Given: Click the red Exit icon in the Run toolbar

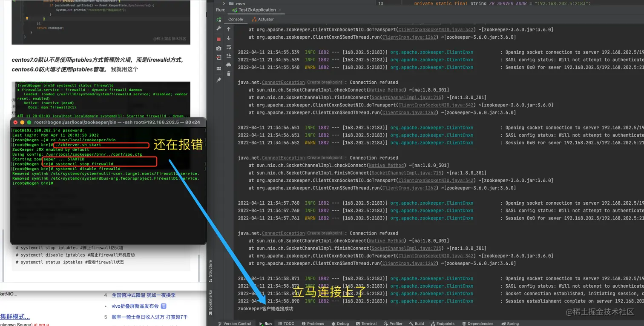Looking at the screenshot, I should pyautogui.click(x=219, y=58).
